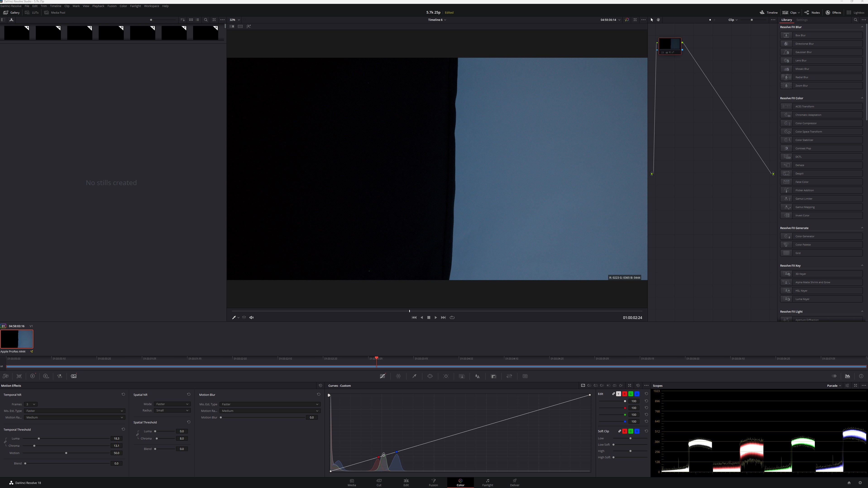Click the gallery search magnifier icon

click(206, 19)
